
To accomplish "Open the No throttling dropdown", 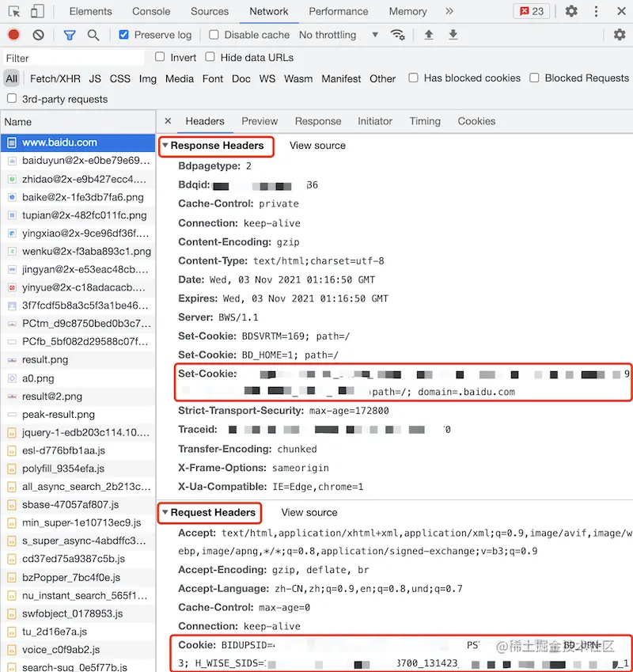I will 339,35.
